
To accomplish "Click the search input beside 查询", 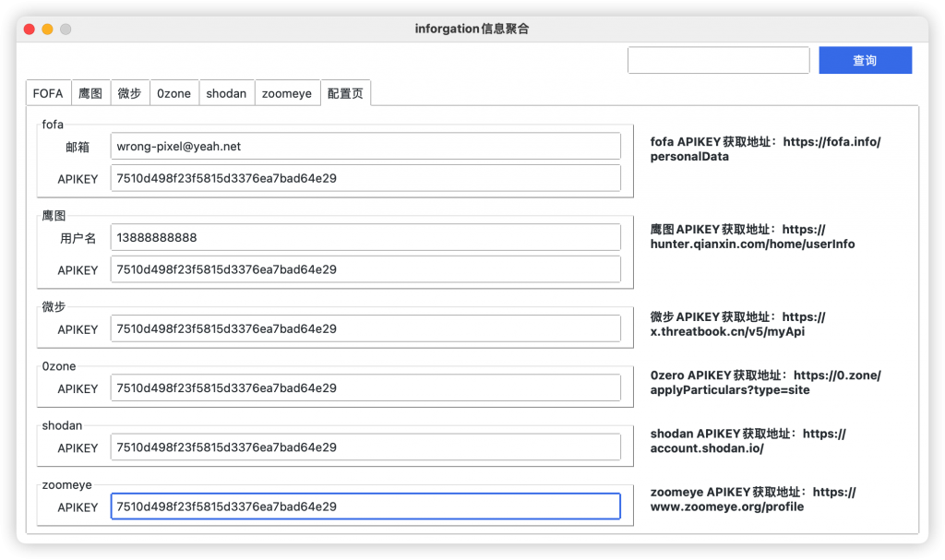I will 719,60.
